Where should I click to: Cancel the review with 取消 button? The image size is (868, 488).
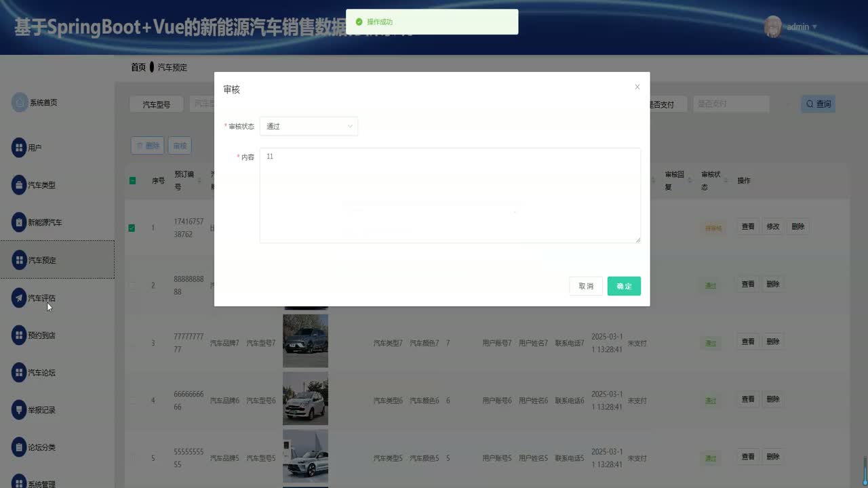586,286
